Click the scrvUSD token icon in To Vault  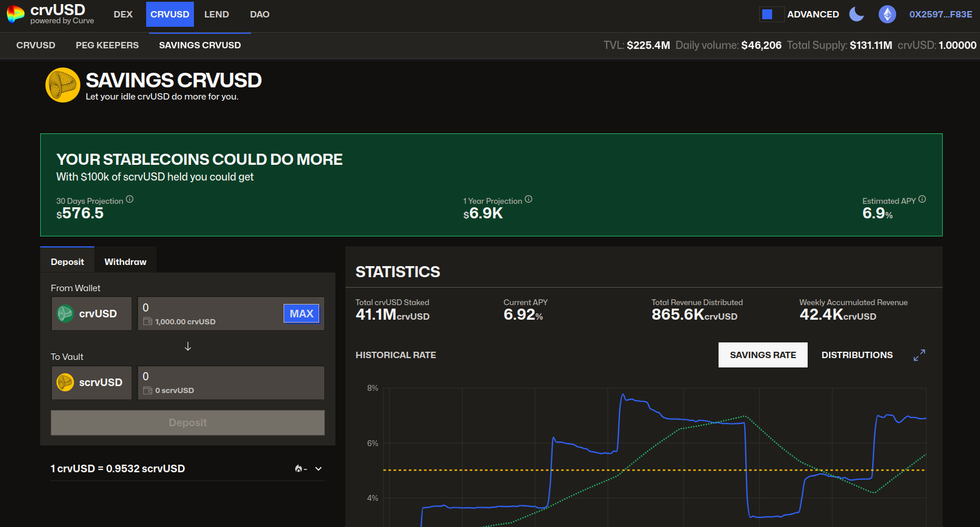coord(66,383)
